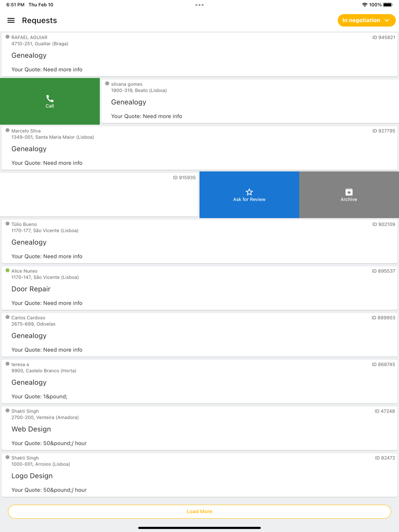
Task: Click address 1900-319, Beato (Lisboa)
Action: pyautogui.click(x=139, y=91)
